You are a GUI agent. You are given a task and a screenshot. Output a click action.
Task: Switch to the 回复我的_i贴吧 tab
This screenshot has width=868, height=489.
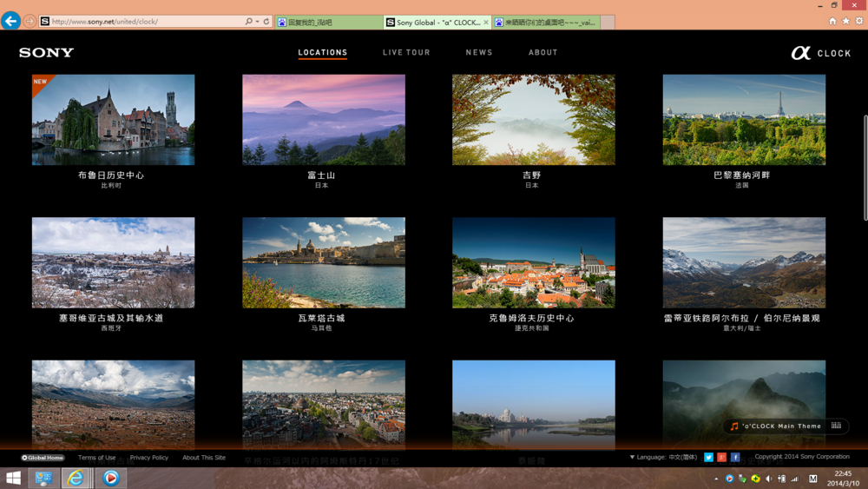(x=329, y=23)
